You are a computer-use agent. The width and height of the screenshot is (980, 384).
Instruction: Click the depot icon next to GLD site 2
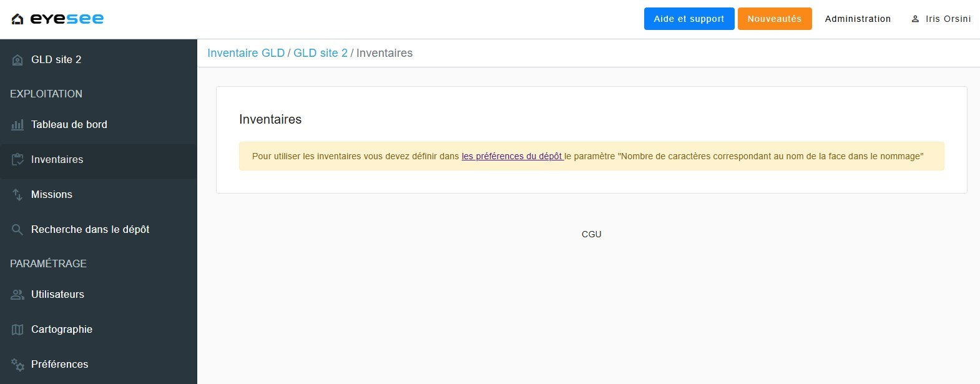(17, 60)
